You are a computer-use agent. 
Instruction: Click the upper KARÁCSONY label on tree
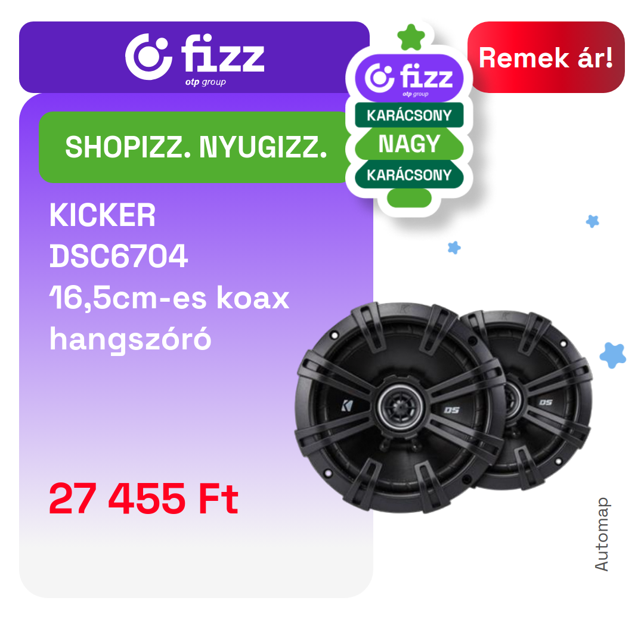click(x=409, y=115)
